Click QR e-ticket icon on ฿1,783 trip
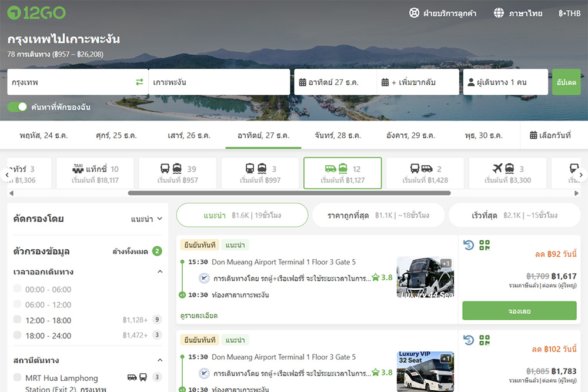 (x=485, y=340)
